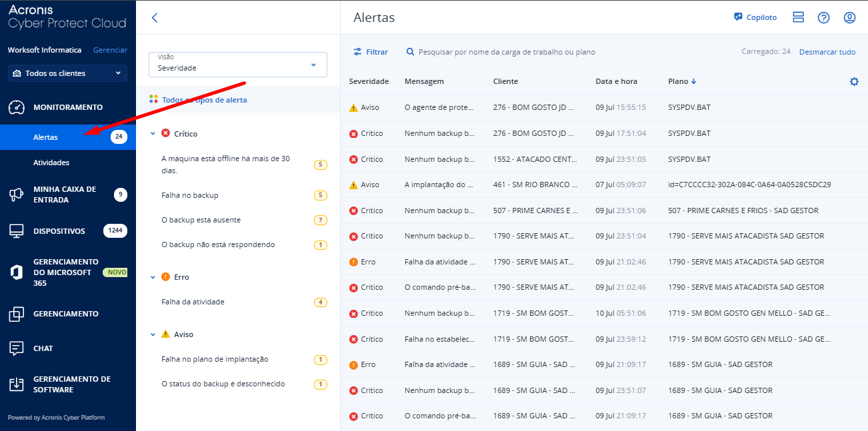Open Gerenciamento de Software section
Viewport: 868px width, 431px height.
tap(71, 384)
